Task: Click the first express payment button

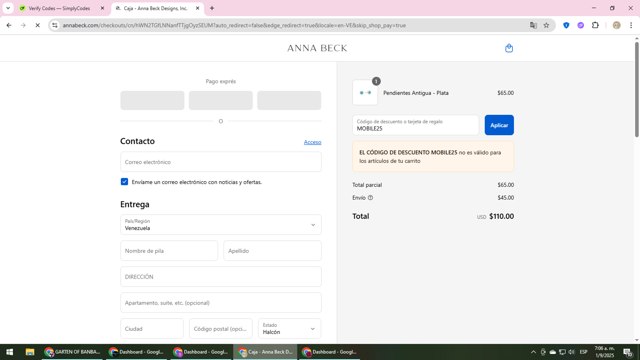Action: (152, 100)
